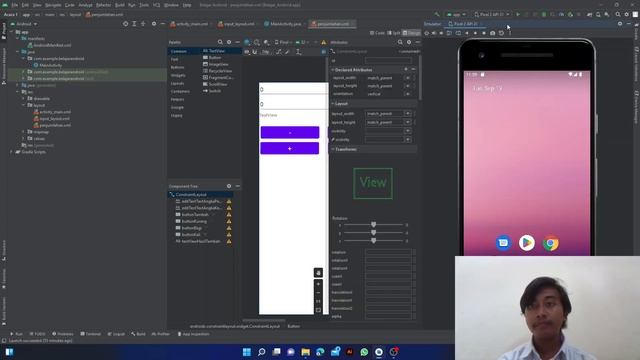Open Messages app on emulator home screen
The image size is (640, 360).
click(x=503, y=243)
